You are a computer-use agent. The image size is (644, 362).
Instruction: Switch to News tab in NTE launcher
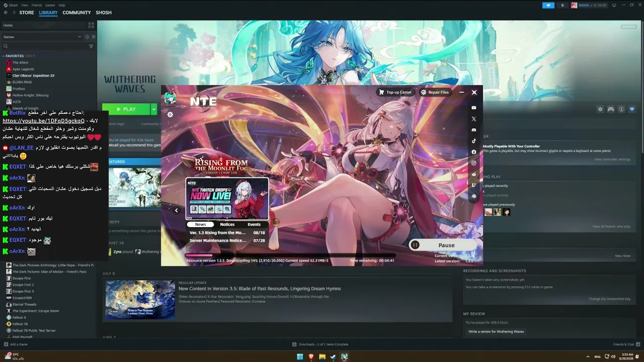point(200,224)
